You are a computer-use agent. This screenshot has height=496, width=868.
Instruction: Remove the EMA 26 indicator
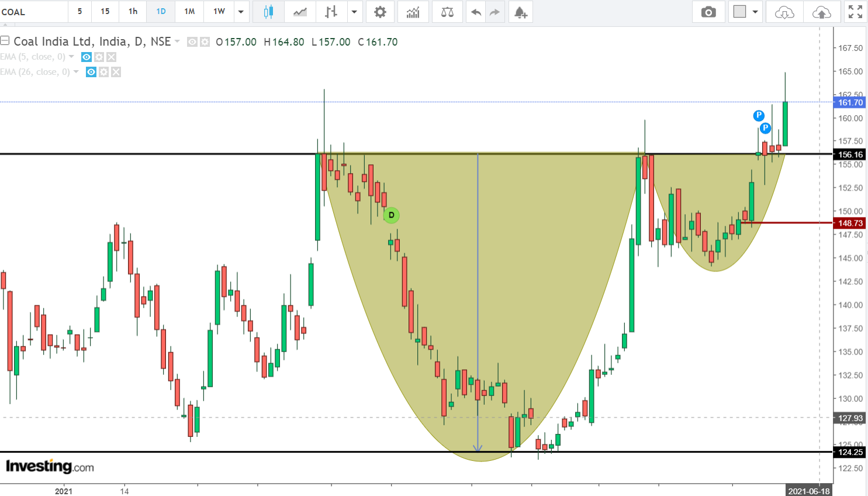point(116,72)
